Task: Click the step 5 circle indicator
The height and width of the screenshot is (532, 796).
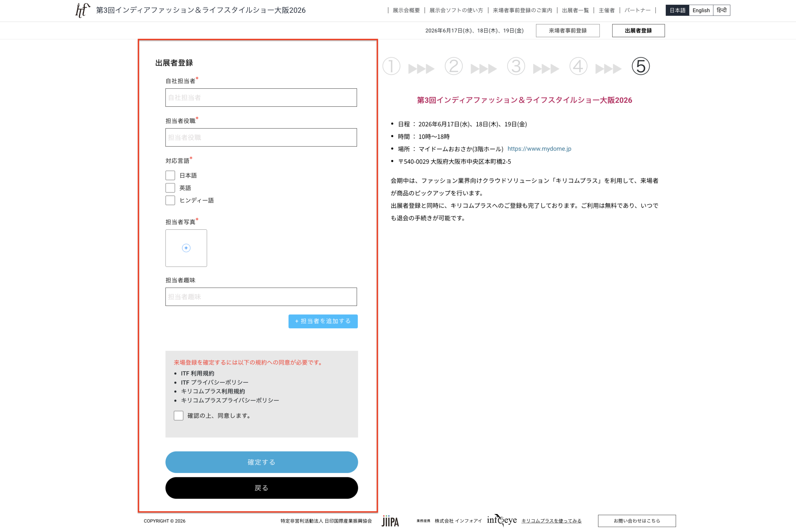Action: (x=641, y=66)
